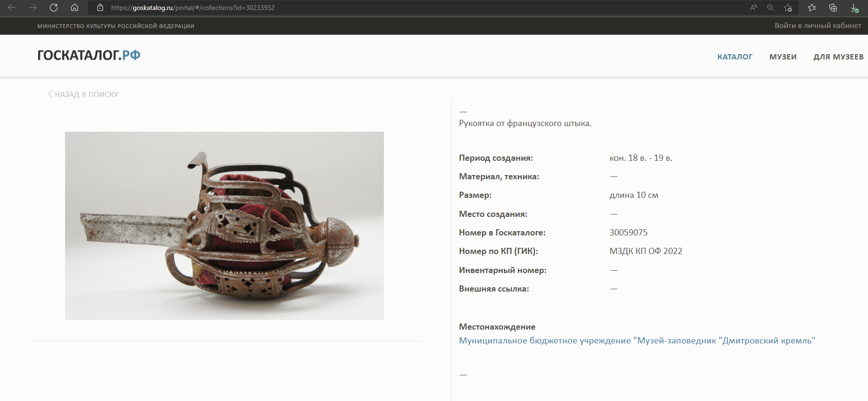
Task: Open the ГОСКАТАЛОГ.РФ logo homepage
Action: point(89,55)
